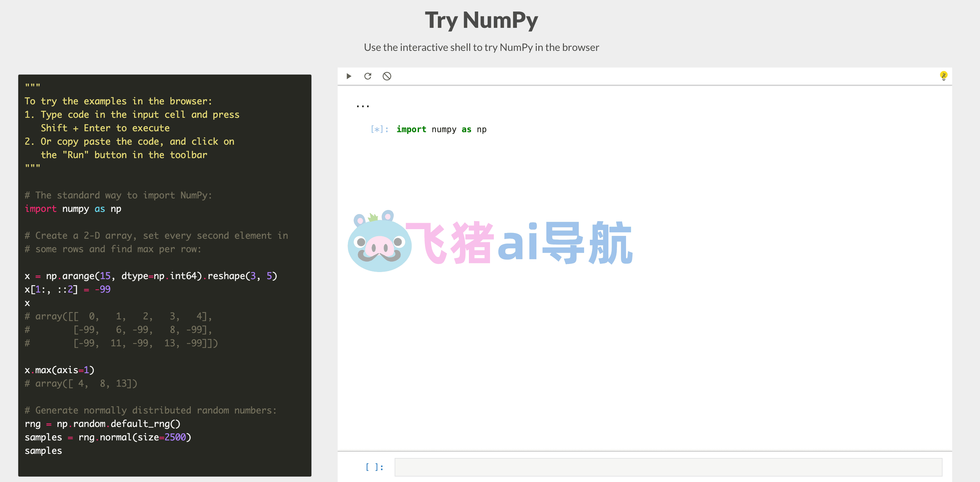The width and height of the screenshot is (980, 482).
Task: Click the line "samples = rng.normal(size=2500)"
Action: coord(108,437)
